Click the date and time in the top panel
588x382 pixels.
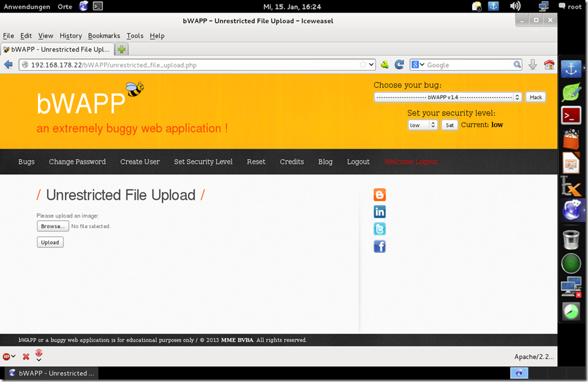[x=292, y=7]
